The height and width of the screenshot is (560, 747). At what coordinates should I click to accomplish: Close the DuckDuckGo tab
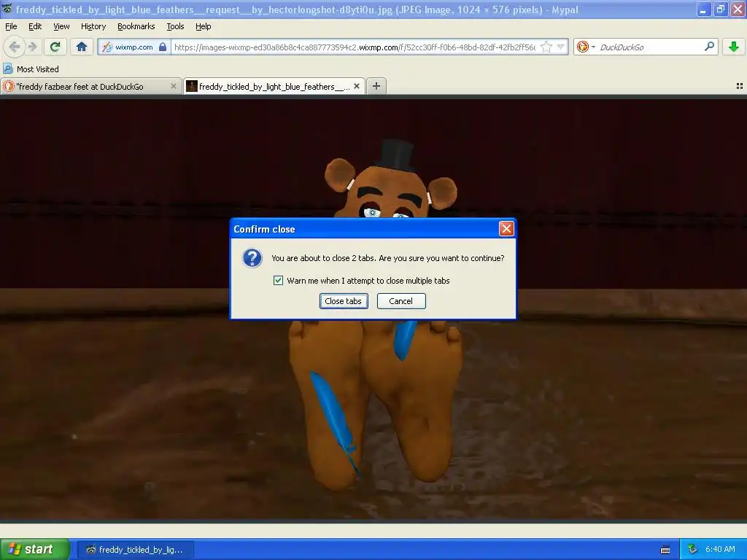click(x=174, y=86)
